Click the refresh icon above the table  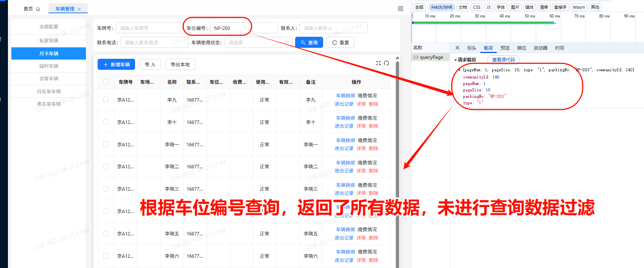(386, 63)
